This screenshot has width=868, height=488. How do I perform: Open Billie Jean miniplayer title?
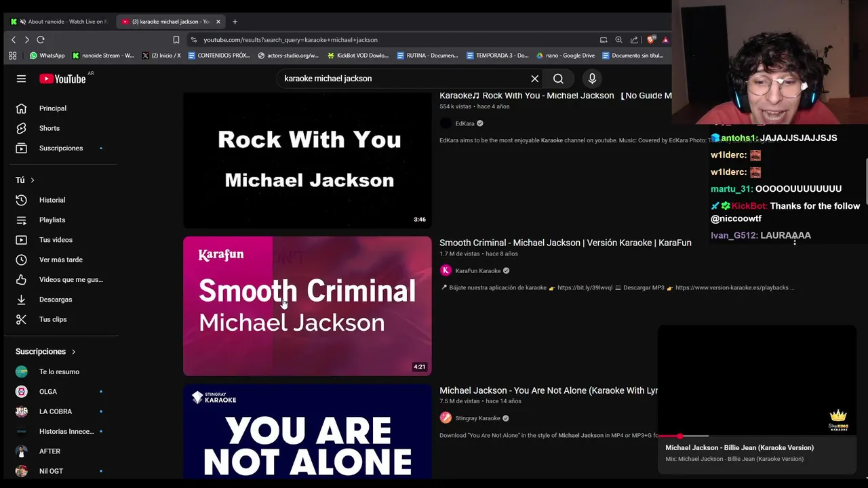click(739, 447)
